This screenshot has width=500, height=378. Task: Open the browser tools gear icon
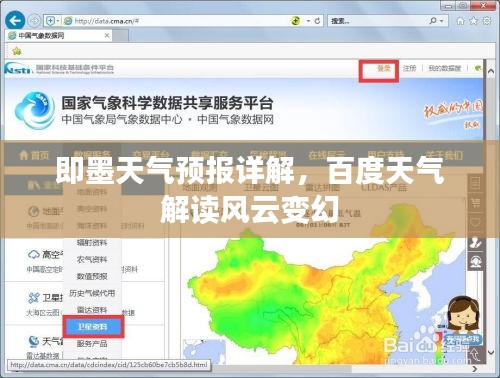pyautogui.click(x=487, y=21)
